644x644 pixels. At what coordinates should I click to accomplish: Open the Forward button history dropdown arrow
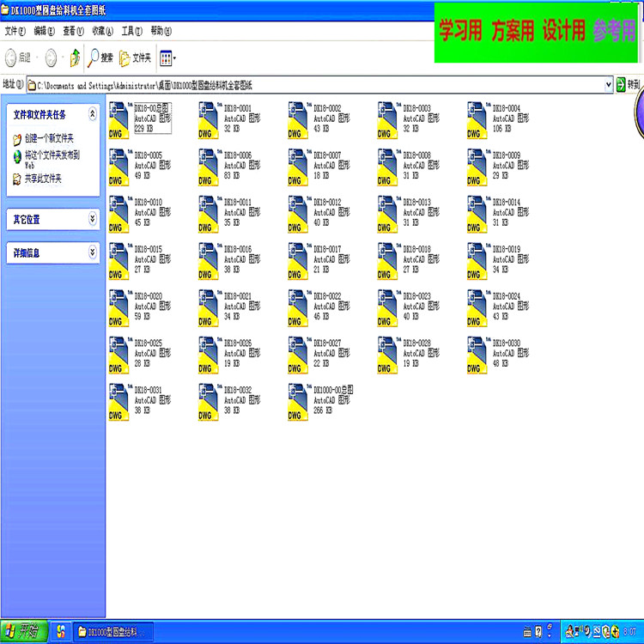[63, 58]
